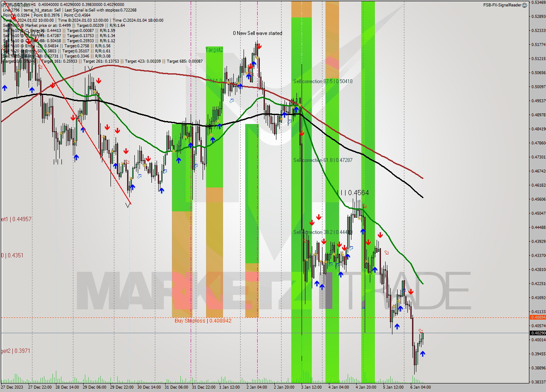
Task: Click the '4 Jan 04:00' time axis label
Action: tap(338, 387)
